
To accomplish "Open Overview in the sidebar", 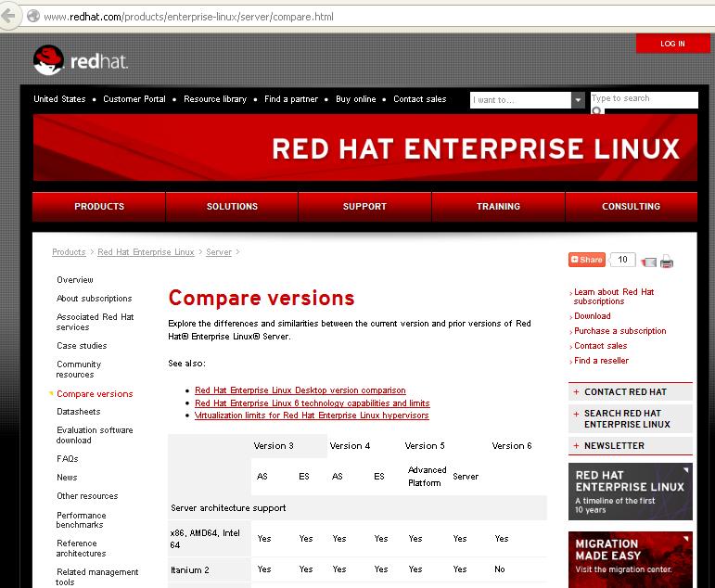I will pyautogui.click(x=75, y=280).
